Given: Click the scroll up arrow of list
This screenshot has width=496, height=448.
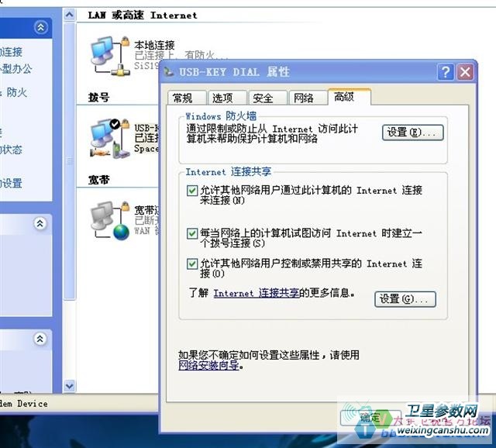Looking at the screenshot, I should 69,15.
